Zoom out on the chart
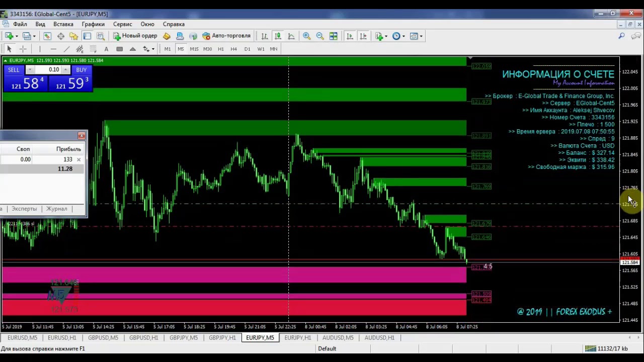644x362 pixels. pyautogui.click(x=319, y=36)
